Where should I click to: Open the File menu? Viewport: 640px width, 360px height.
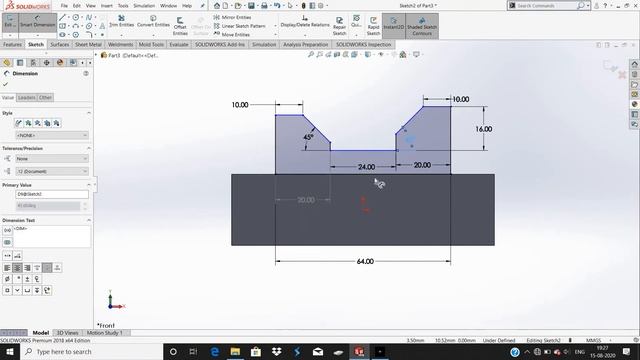[x=64, y=6]
